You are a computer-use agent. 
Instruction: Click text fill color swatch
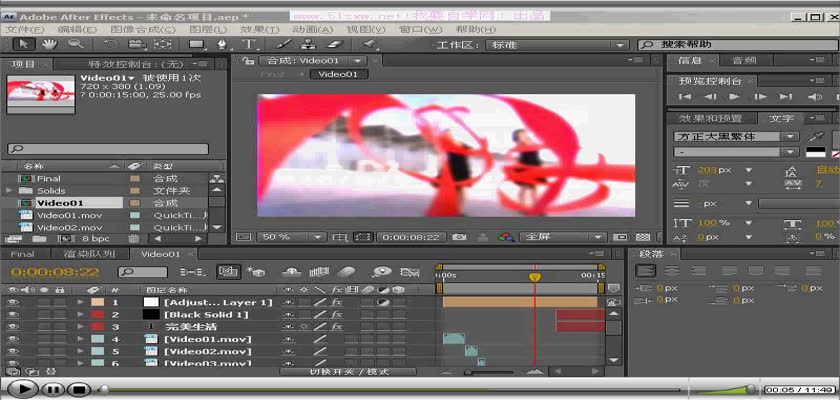pos(816,153)
